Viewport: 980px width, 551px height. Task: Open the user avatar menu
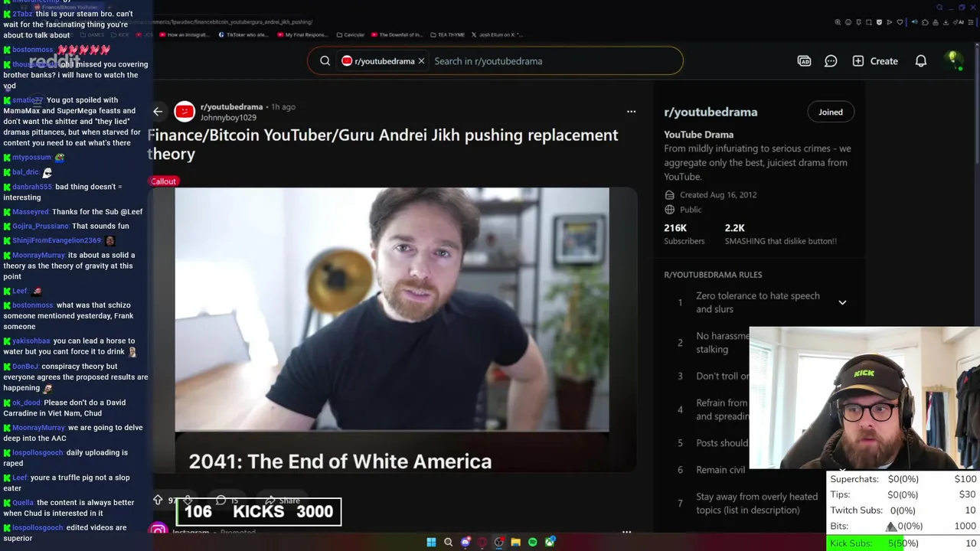[x=953, y=60]
